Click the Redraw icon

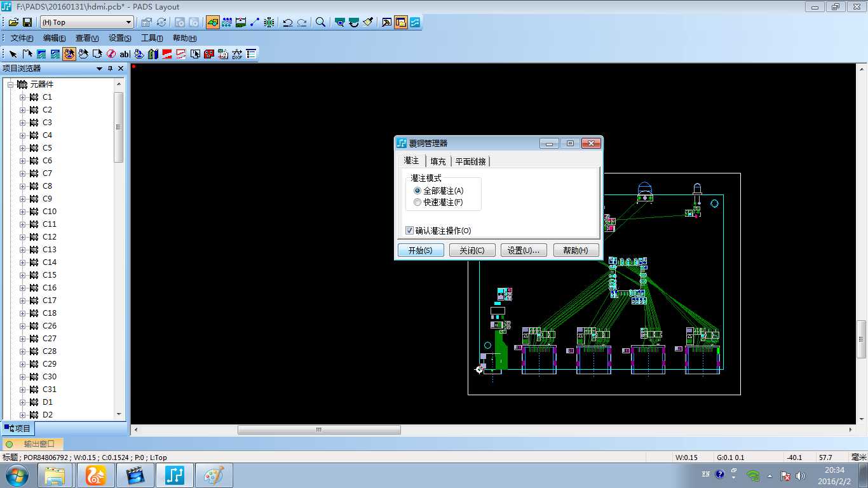pyautogui.click(x=368, y=22)
